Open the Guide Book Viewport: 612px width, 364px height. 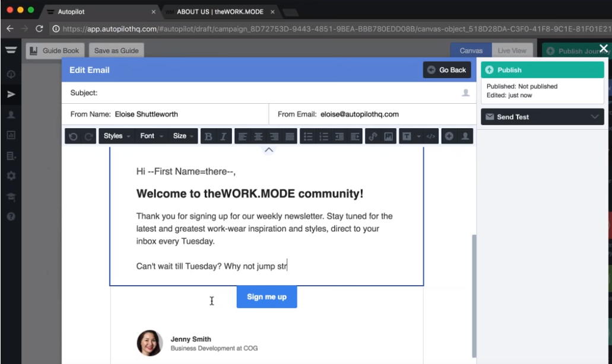(x=55, y=50)
